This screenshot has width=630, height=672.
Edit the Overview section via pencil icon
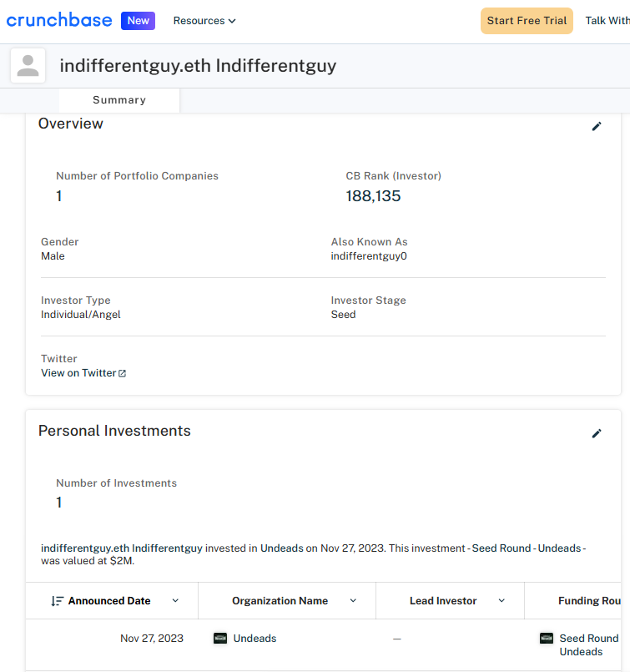coord(597,126)
